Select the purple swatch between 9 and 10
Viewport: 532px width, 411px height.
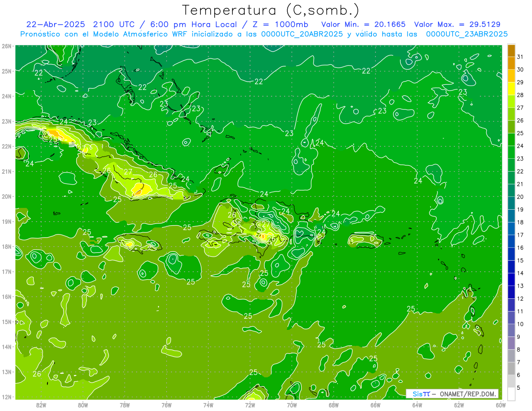[511, 330]
